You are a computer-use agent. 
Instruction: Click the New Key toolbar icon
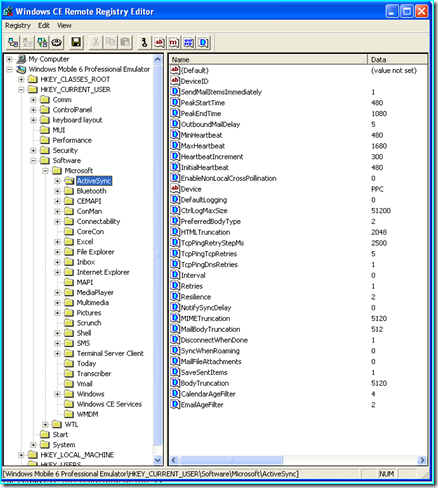tap(144, 43)
